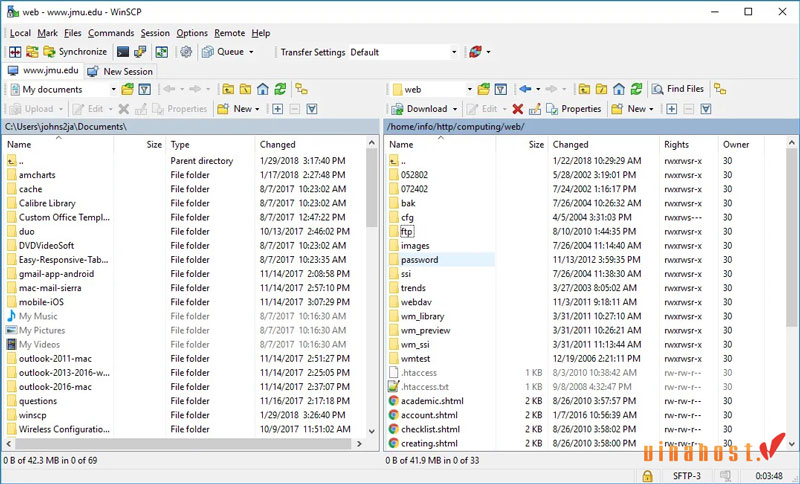The width and height of the screenshot is (800, 484).
Task: Click the Find Files button
Action: tap(678, 89)
